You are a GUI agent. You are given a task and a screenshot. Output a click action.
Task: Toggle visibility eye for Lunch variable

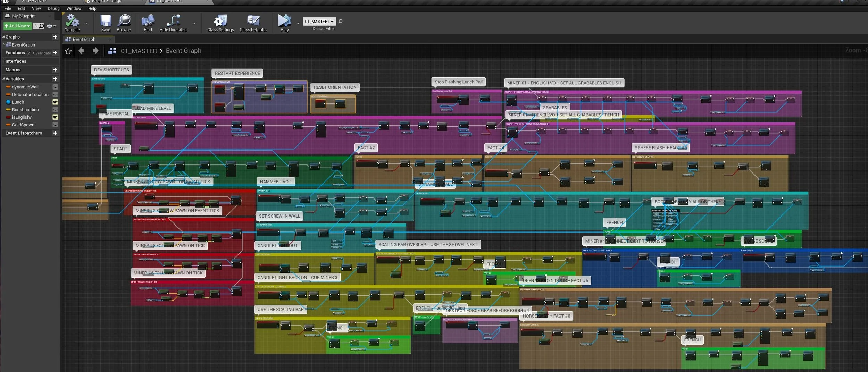click(55, 102)
